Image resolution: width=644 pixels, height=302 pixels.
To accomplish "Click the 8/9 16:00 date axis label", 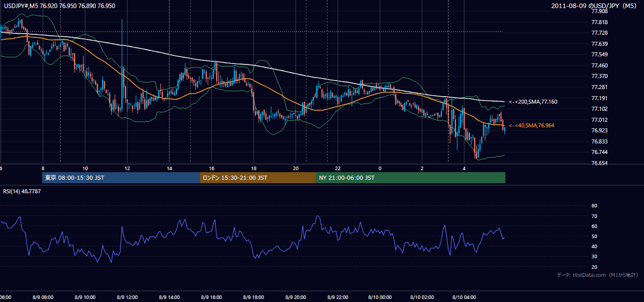I will click(212, 297).
